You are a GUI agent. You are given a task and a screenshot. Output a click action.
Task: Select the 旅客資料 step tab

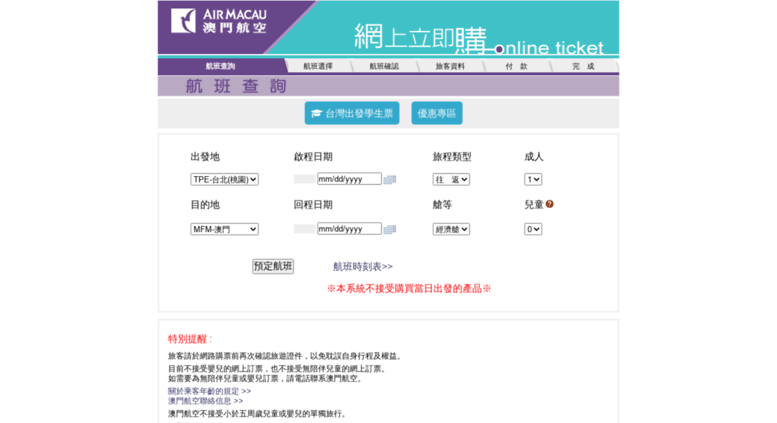[450, 66]
